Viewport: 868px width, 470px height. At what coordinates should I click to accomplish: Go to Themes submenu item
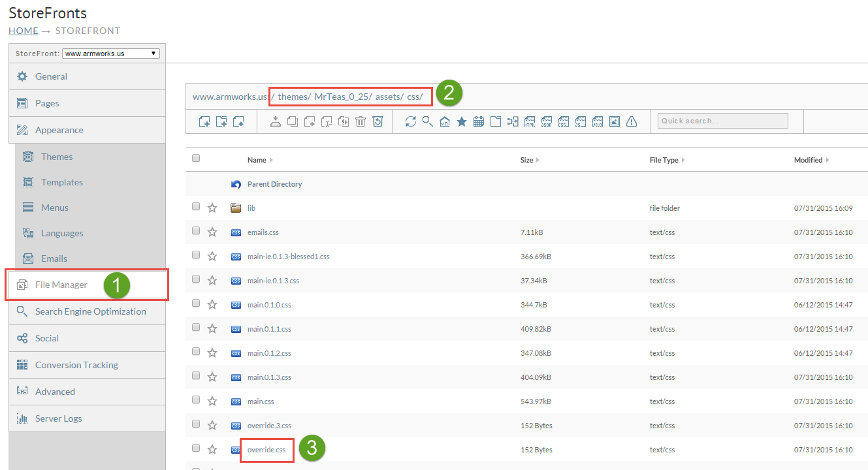(57, 157)
